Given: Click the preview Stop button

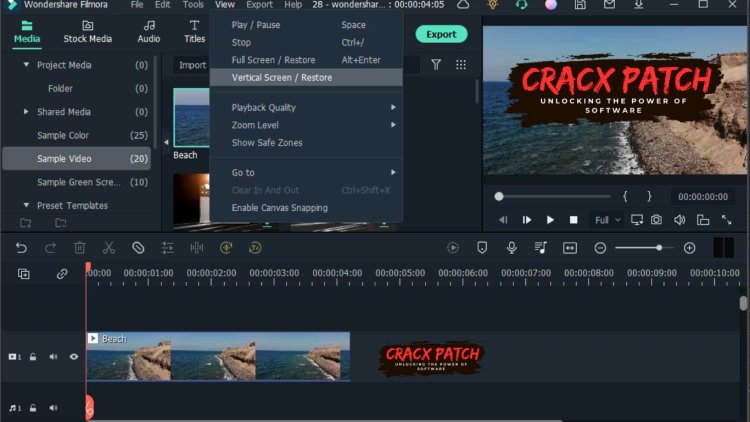Looking at the screenshot, I should 574,220.
